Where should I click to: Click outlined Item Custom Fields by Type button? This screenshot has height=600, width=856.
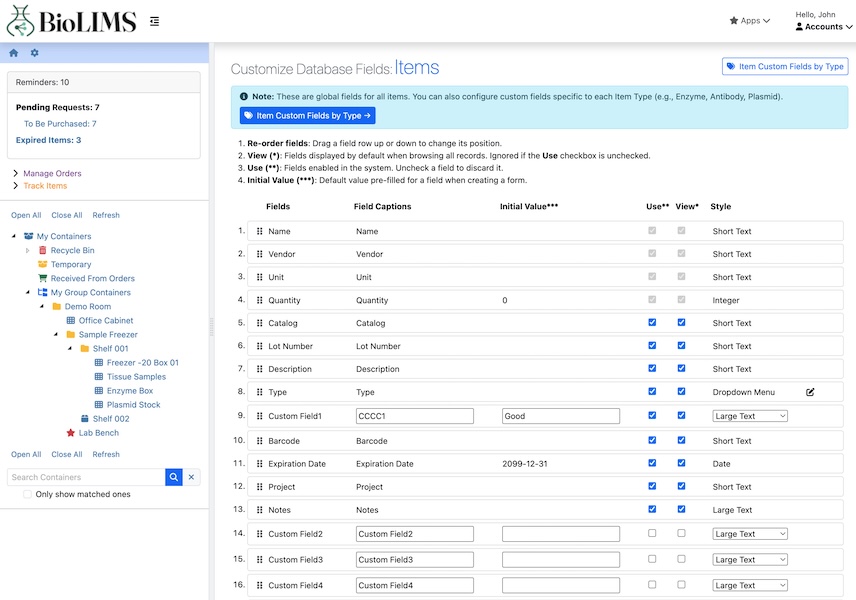point(785,67)
